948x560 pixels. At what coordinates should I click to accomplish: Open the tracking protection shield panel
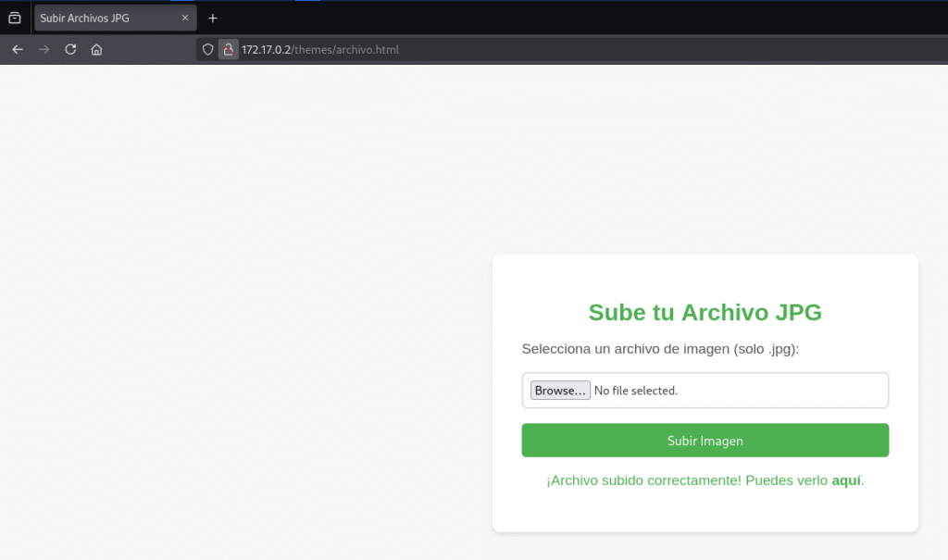[x=208, y=50]
